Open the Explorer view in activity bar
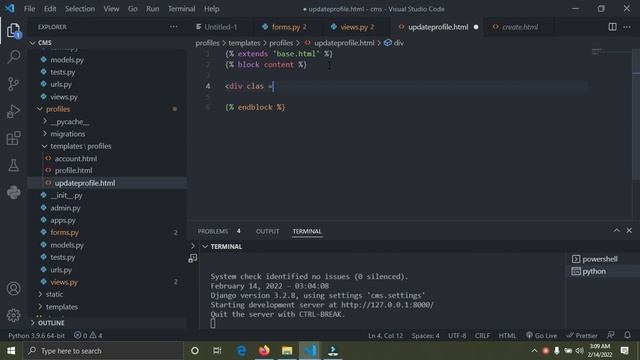Viewport: 640px width, 360px height. [x=13, y=30]
